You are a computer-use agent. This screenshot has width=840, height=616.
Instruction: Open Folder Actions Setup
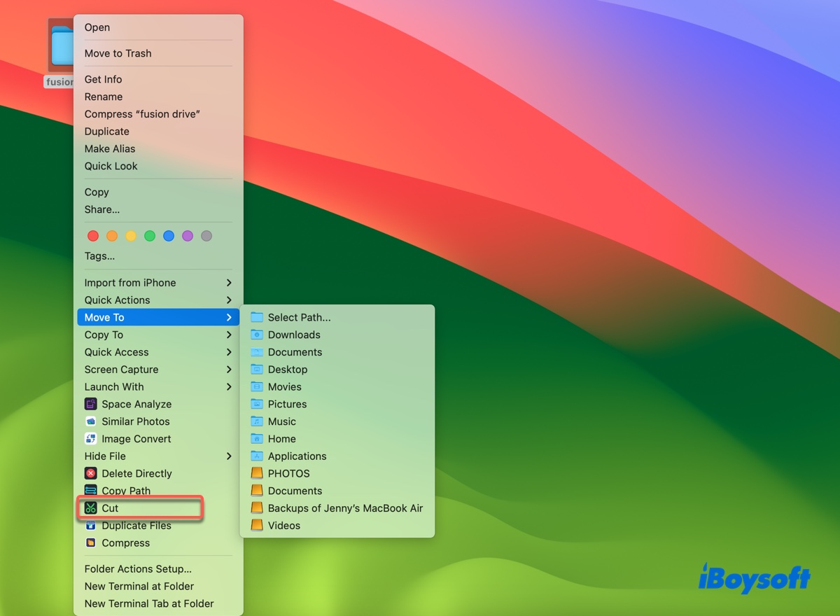pos(137,568)
